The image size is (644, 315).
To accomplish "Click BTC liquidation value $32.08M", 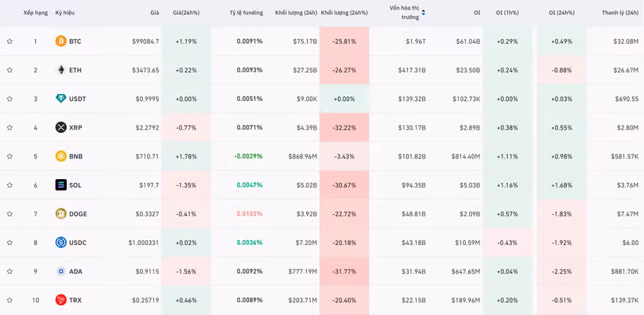I will pos(627,41).
